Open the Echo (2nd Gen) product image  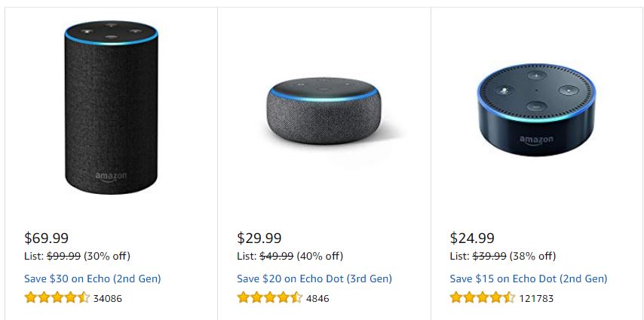click(x=112, y=109)
